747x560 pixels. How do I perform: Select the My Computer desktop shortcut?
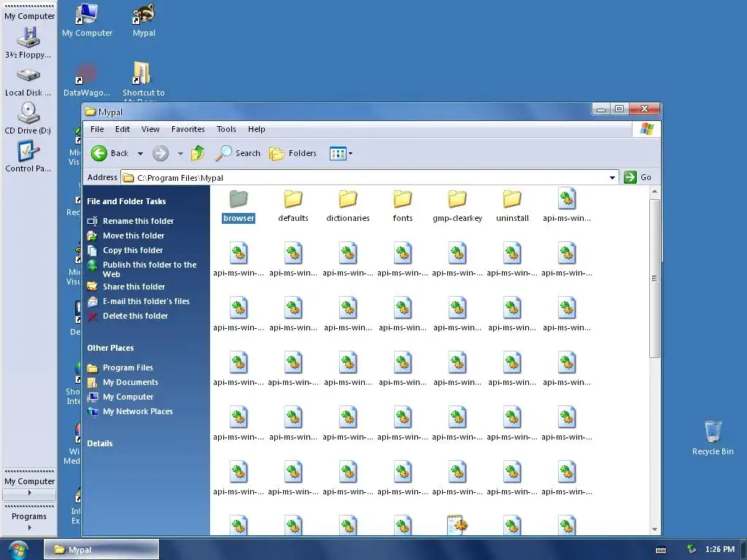point(88,20)
